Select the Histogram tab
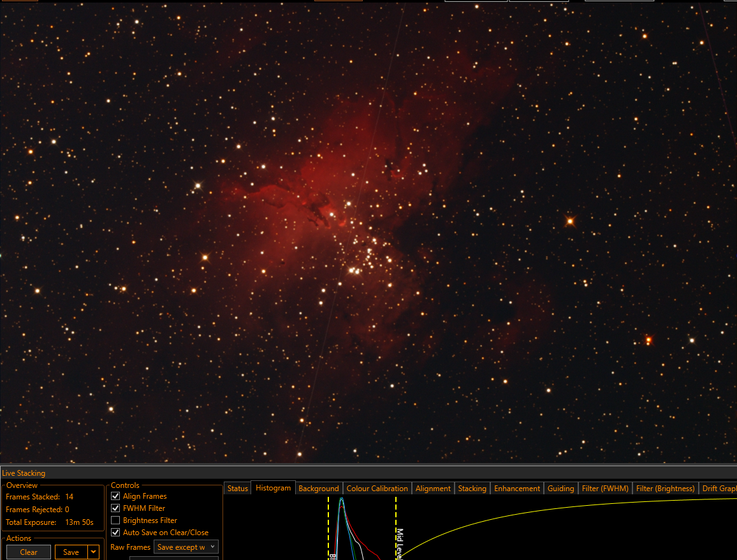 (273, 488)
